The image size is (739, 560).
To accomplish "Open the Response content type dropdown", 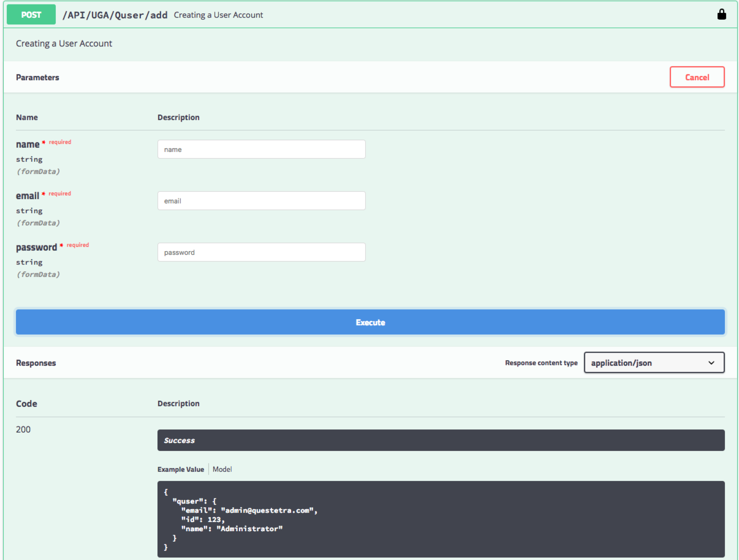I will coord(654,362).
